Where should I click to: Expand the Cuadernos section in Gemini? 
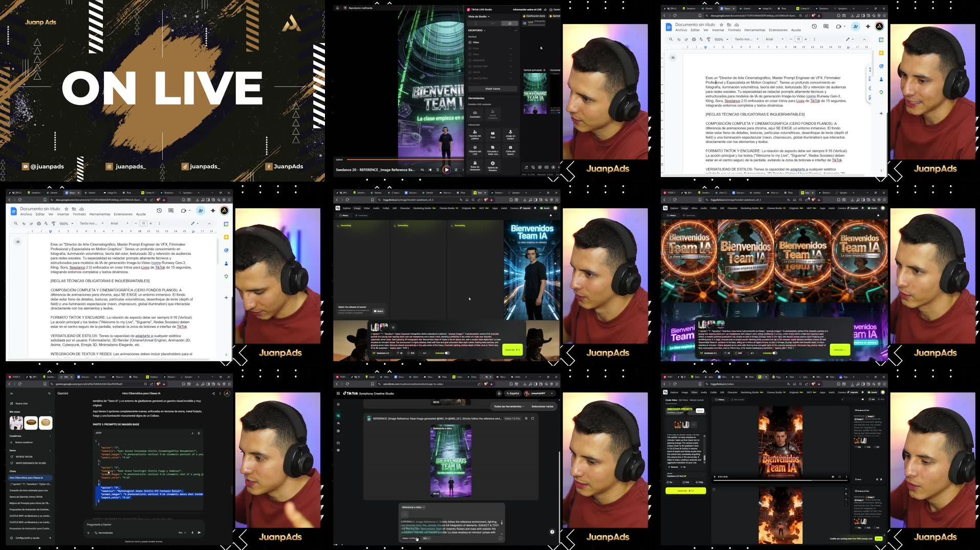click(50, 436)
